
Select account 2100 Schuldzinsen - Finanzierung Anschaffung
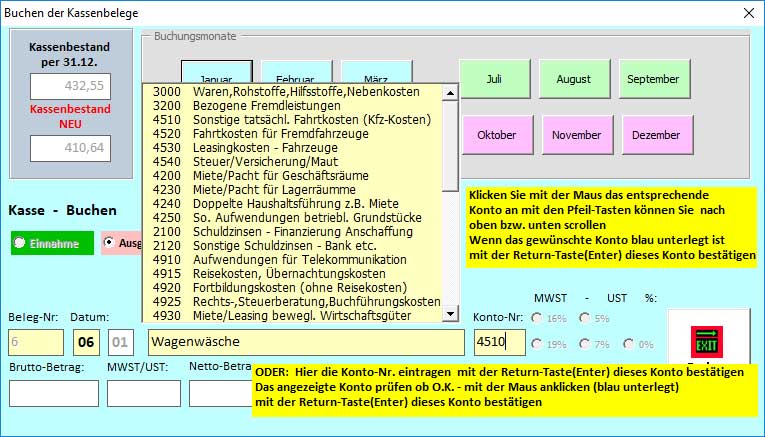293,232
